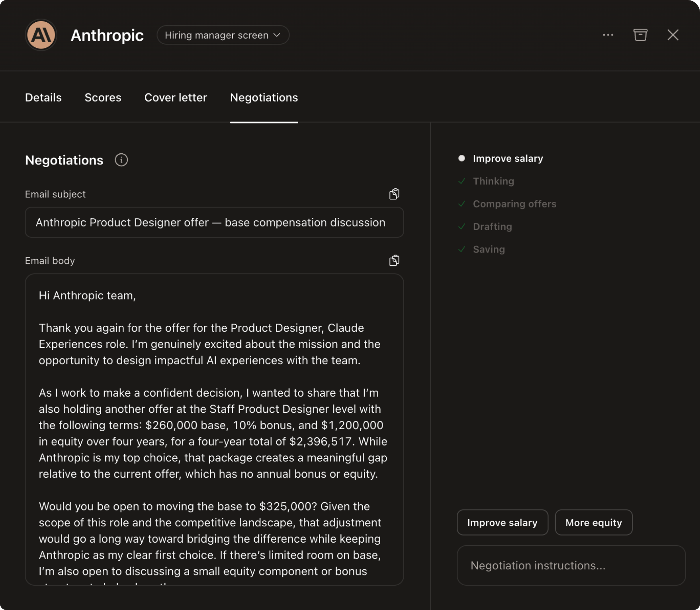700x610 pixels.
Task: Switch to the Details tab
Action: click(43, 98)
